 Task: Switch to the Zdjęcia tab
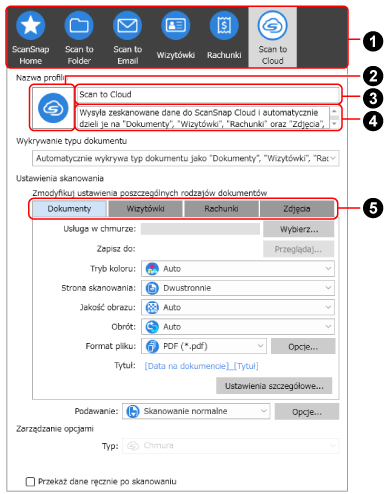click(297, 209)
